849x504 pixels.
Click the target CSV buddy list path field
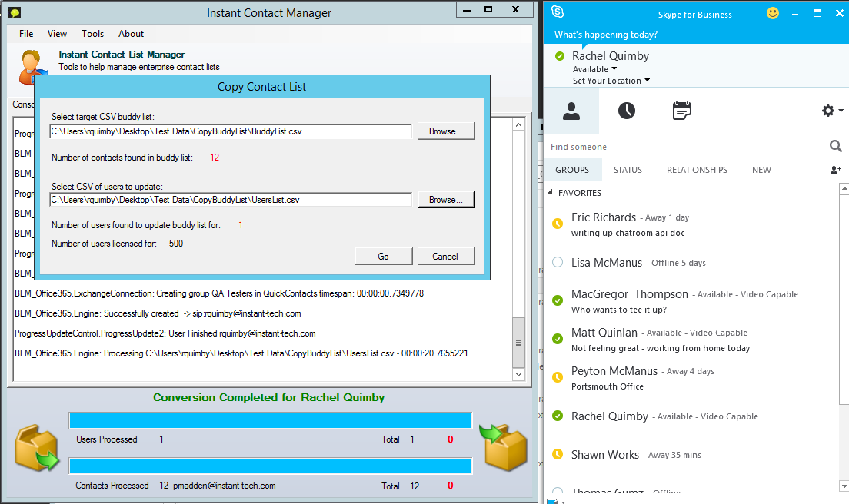pyautogui.click(x=231, y=131)
